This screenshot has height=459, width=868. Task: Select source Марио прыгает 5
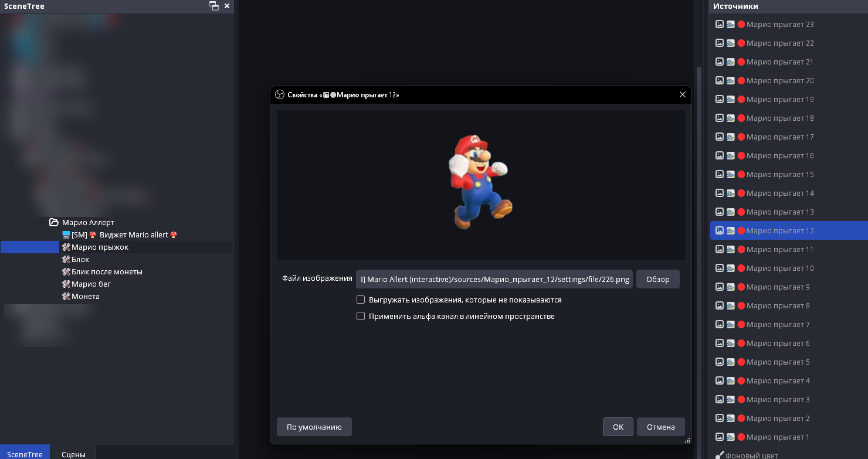778,362
